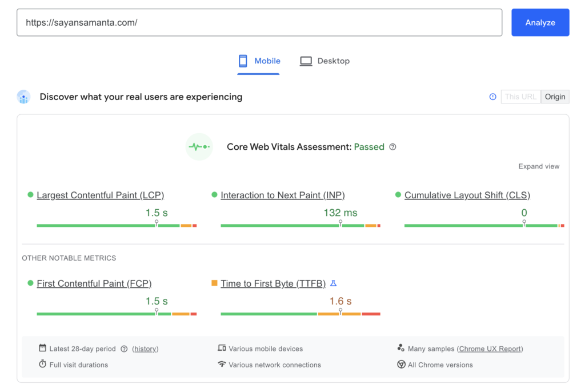Click the info icon near the Origin toggle
Image resolution: width=585 pixels, height=392 pixels.
(x=492, y=97)
